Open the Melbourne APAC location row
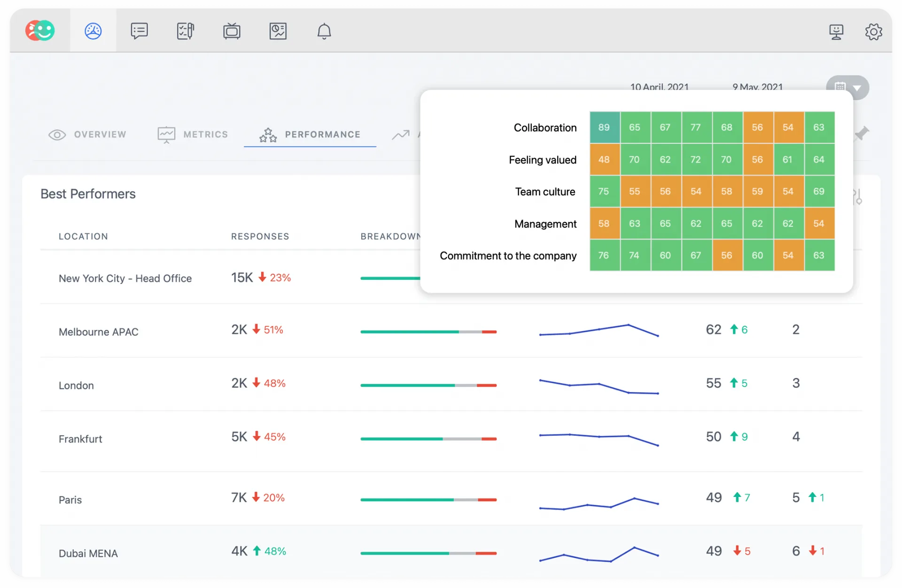Screen dimensions: 902x588 click(x=99, y=332)
